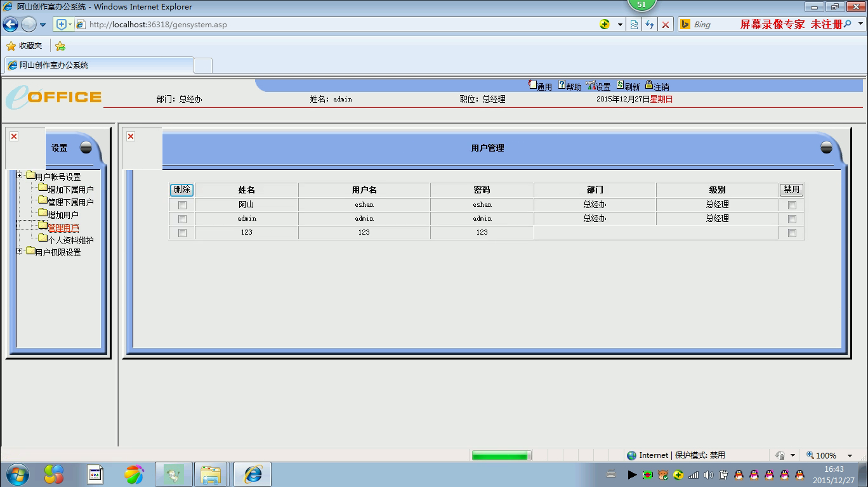Viewport: 868px width, 487px height.
Task: Click the add-to-favorites star with arrow
Action: [60, 46]
